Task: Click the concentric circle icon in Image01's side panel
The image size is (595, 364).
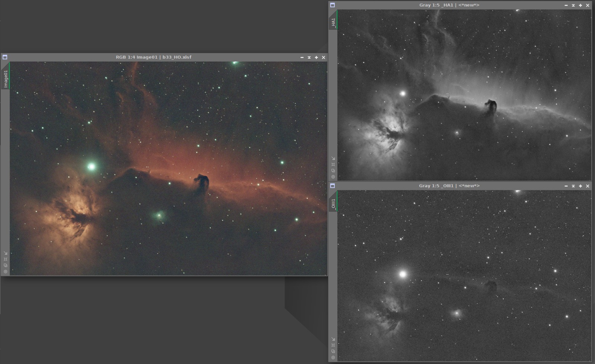Action: (x=5, y=271)
